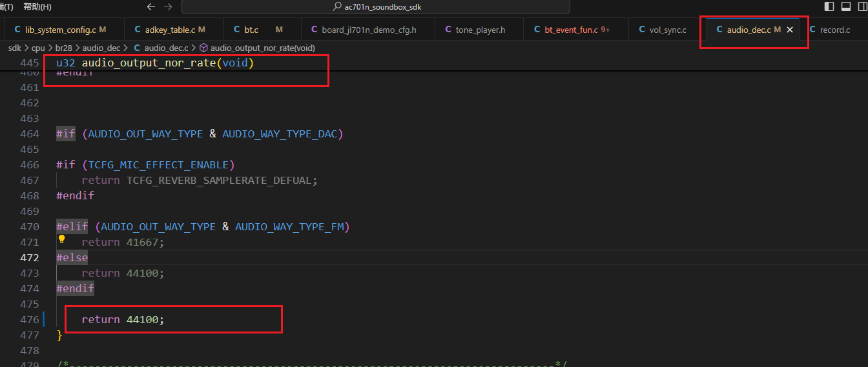
Task: Toggle the bottom panel layout icon
Action: 845,6
